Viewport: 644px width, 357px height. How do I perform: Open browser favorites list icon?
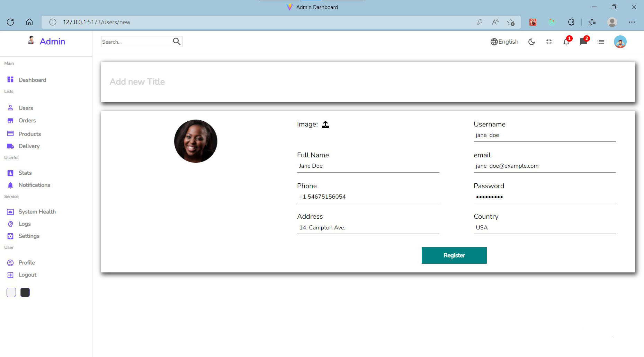(x=592, y=22)
